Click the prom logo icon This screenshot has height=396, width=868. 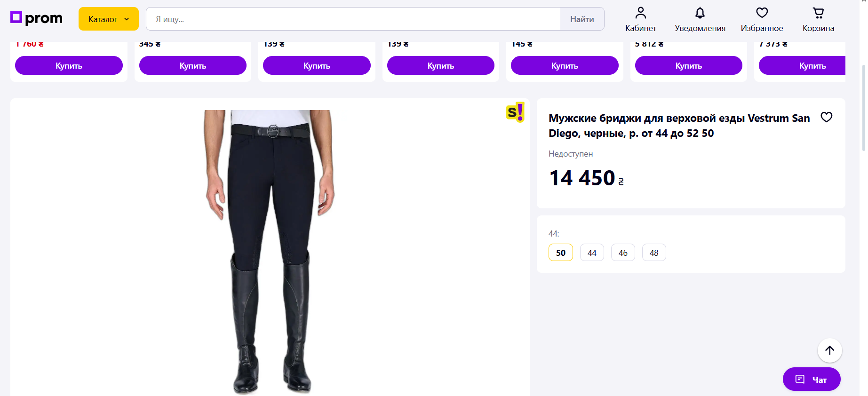(x=16, y=18)
